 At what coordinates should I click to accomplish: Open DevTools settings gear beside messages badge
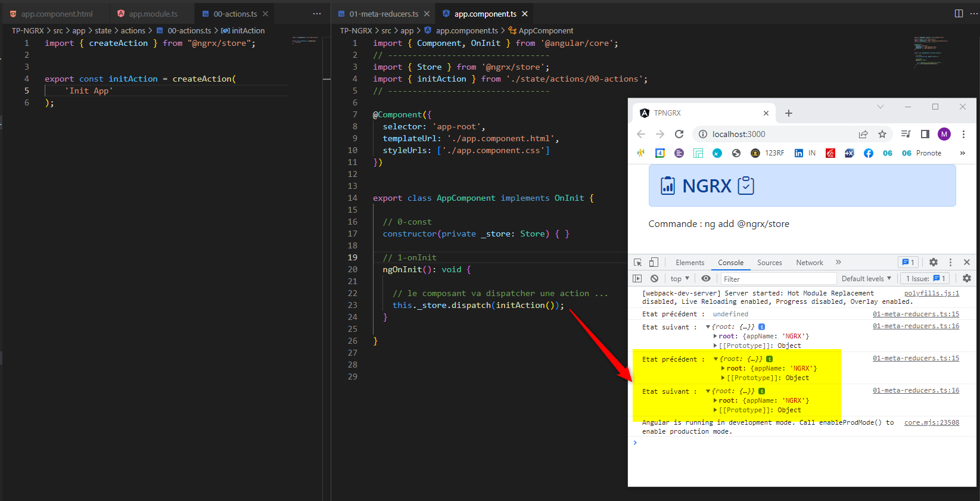click(934, 262)
